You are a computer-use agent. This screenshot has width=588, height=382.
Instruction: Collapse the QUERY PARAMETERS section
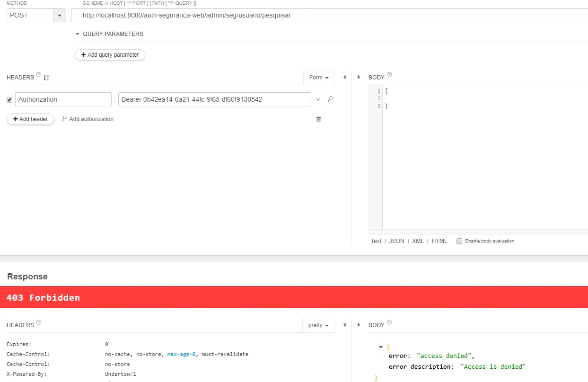tap(78, 34)
